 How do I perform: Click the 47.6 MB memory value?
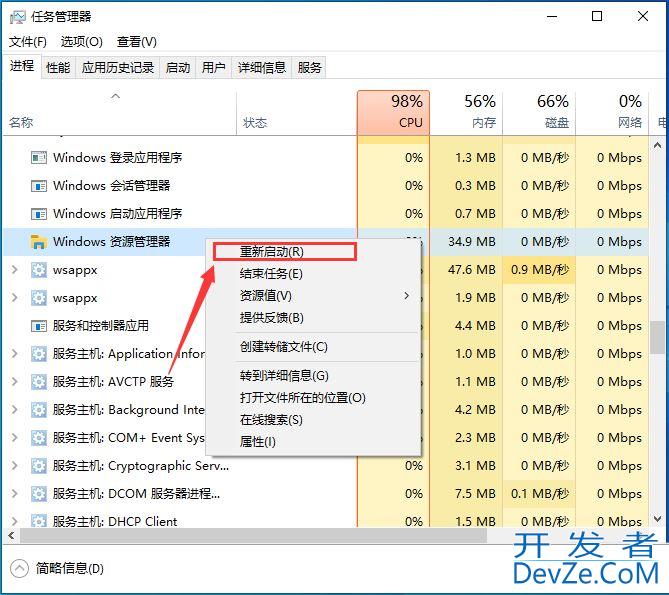tap(471, 270)
